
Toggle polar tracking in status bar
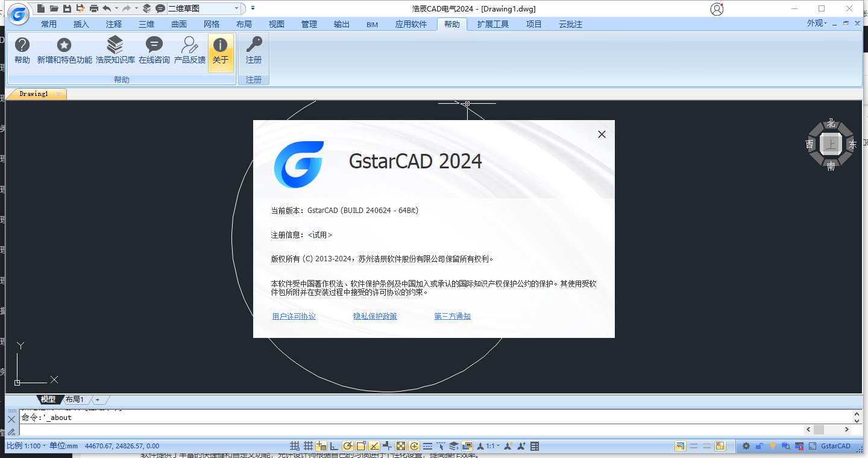click(348, 447)
